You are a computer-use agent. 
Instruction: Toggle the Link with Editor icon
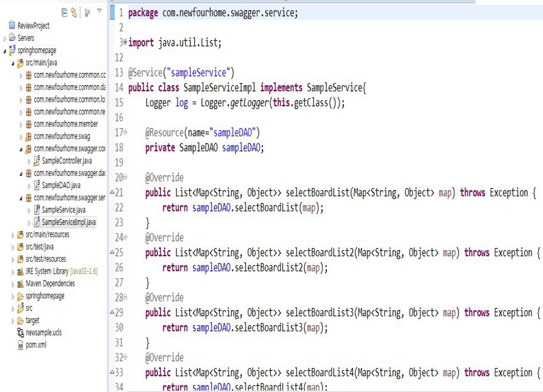tap(74, 13)
